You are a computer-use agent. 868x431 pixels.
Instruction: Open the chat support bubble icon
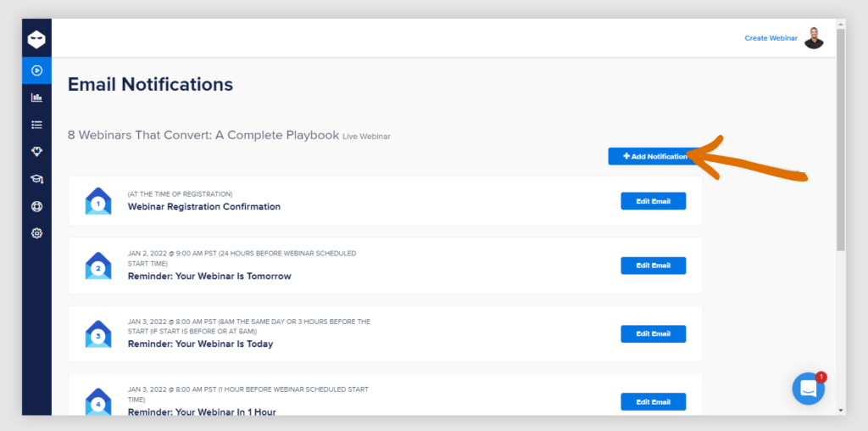[808, 389]
